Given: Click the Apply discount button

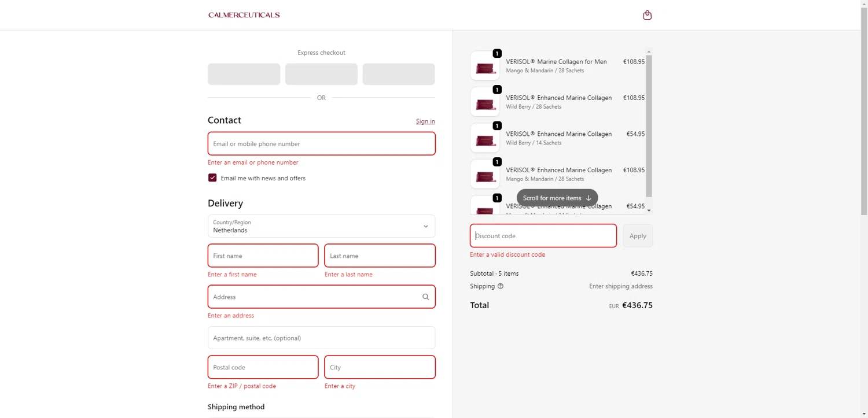Looking at the screenshot, I should pos(638,236).
